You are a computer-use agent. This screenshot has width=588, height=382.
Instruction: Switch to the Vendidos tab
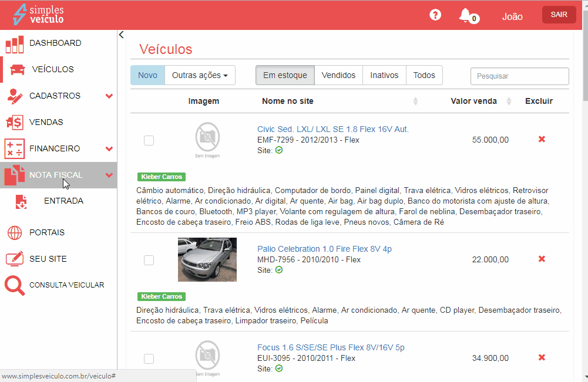[338, 75]
